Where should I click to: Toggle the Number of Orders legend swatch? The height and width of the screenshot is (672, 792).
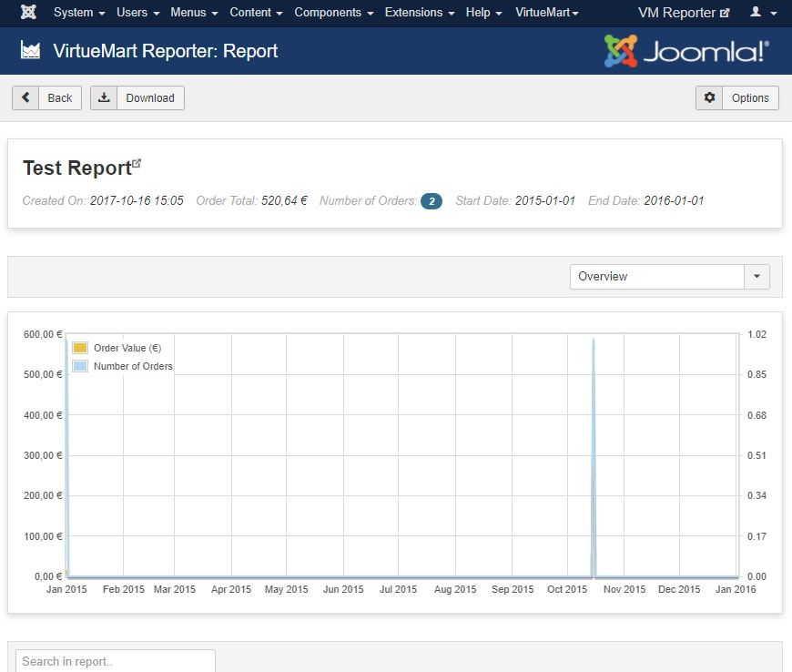80,366
